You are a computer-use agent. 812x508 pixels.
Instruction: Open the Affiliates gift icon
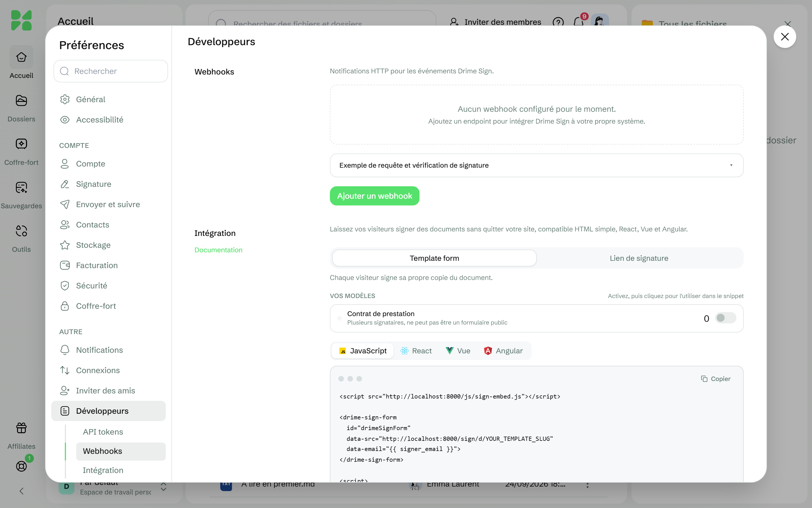point(21,428)
